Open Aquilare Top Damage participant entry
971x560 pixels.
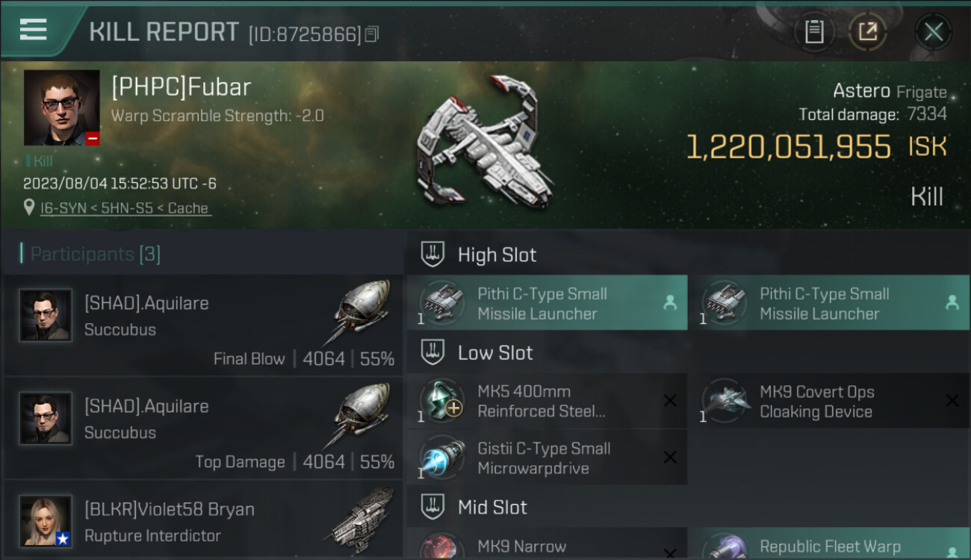click(x=203, y=429)
